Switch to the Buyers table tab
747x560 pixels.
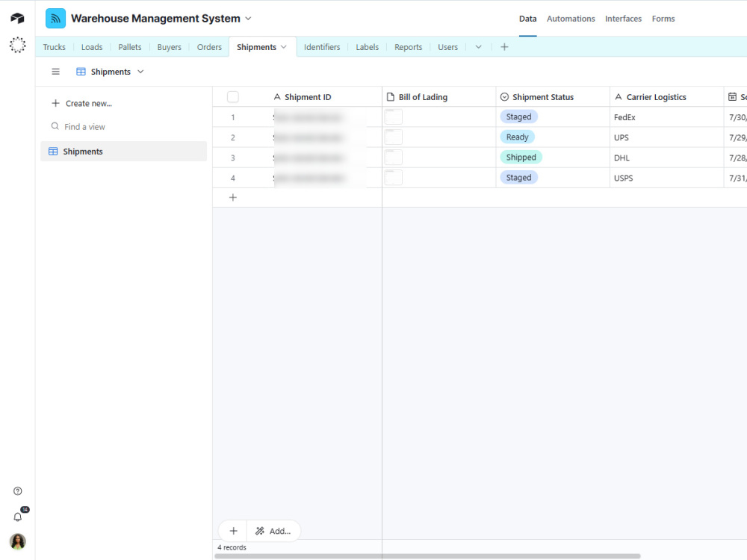[169, 47]
